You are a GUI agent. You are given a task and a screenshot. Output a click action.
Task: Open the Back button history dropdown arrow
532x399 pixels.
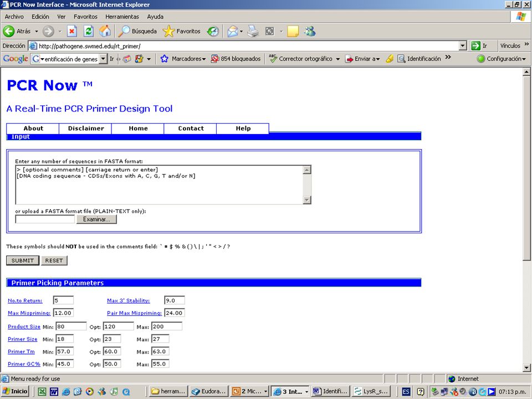(x=37, y=31)
